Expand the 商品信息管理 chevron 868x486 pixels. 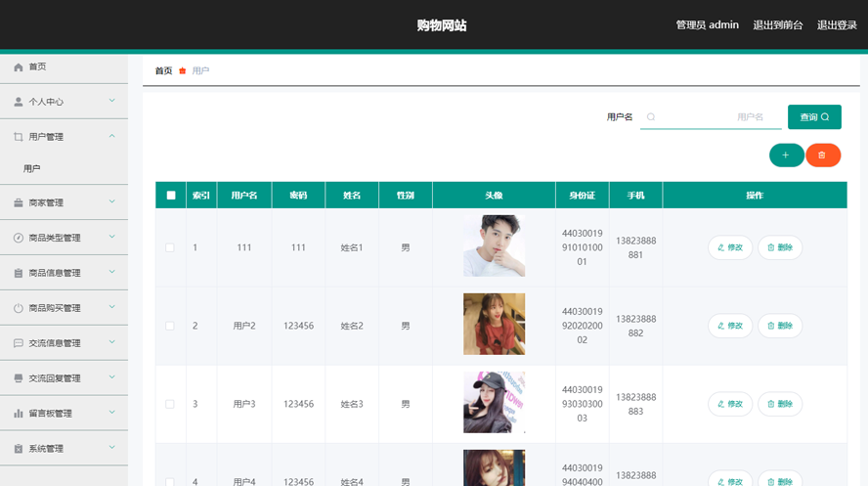(x=111, y=272)
